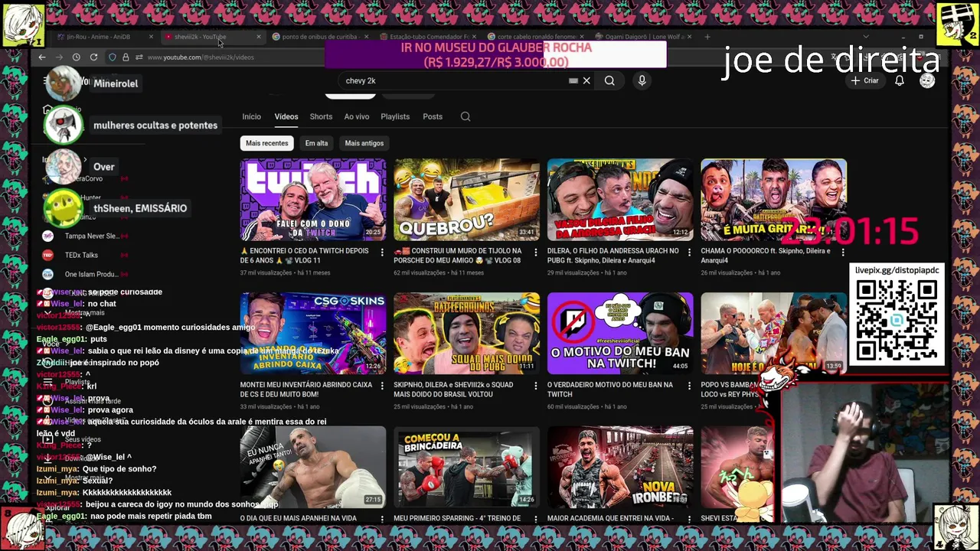The image size is (980, 551).
Task: Click the YouTube search magnifier button
Action: point(609,80)
